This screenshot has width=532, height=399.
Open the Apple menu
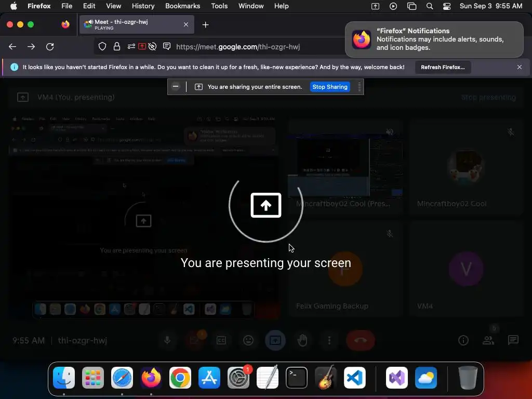13,6
